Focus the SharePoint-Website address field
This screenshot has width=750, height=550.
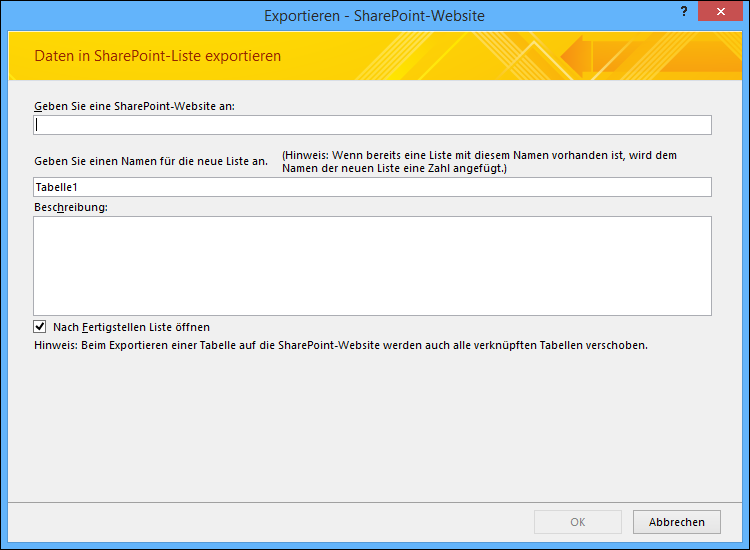[372, 125]
